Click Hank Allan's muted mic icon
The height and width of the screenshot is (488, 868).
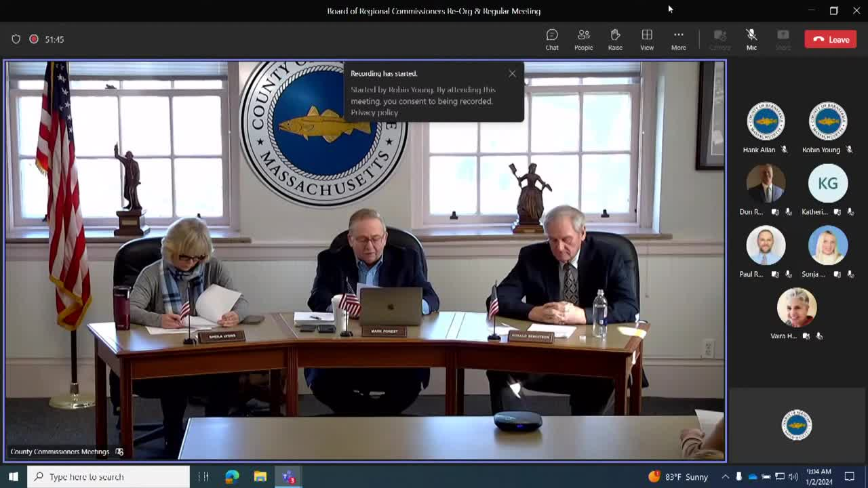(784, 150)
